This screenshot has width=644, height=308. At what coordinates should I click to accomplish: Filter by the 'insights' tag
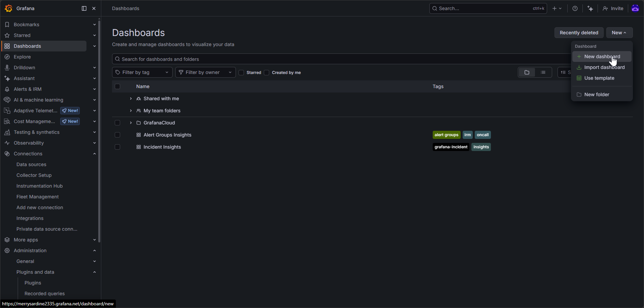(481, 147)
